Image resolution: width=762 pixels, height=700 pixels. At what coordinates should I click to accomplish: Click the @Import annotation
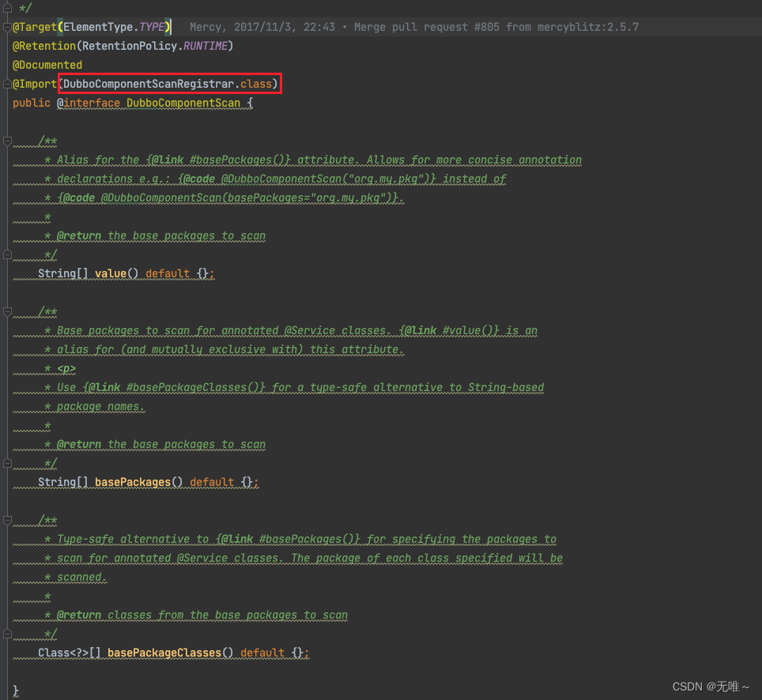click(x=35, y=84)
